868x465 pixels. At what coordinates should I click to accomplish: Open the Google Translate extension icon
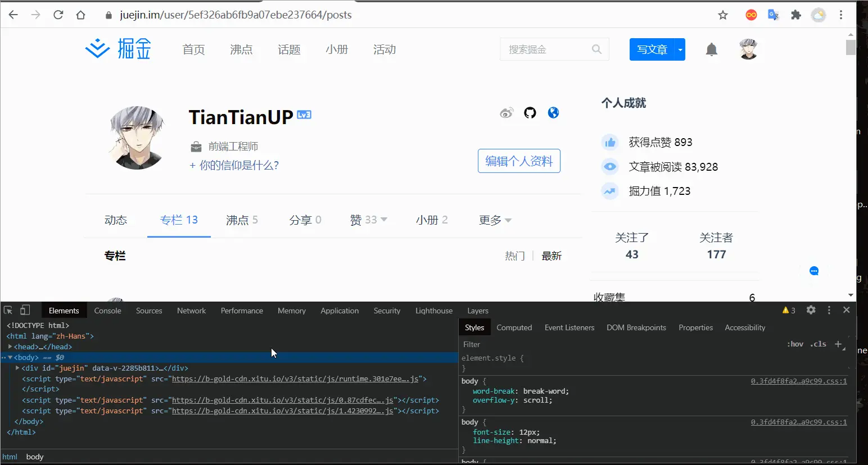(x=774, y=15)
